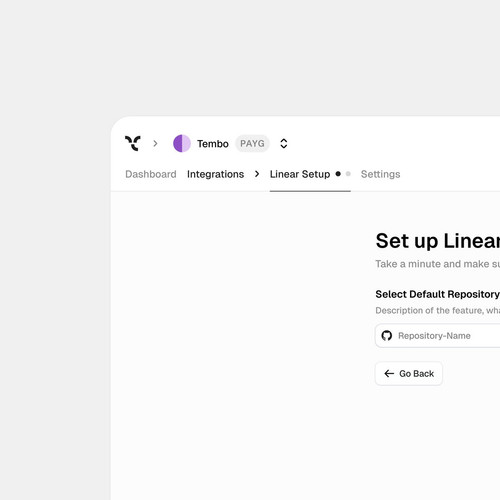Image resolution: width=500 pixels, height=500 pixels.
Task: Click the Go Back button
Action: pos(409,374)
